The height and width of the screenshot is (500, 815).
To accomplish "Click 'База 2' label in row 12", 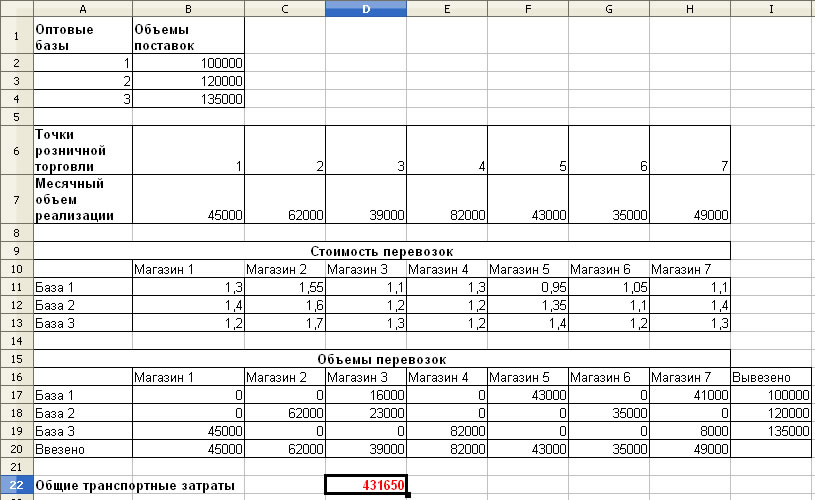I will click(83, 305).
